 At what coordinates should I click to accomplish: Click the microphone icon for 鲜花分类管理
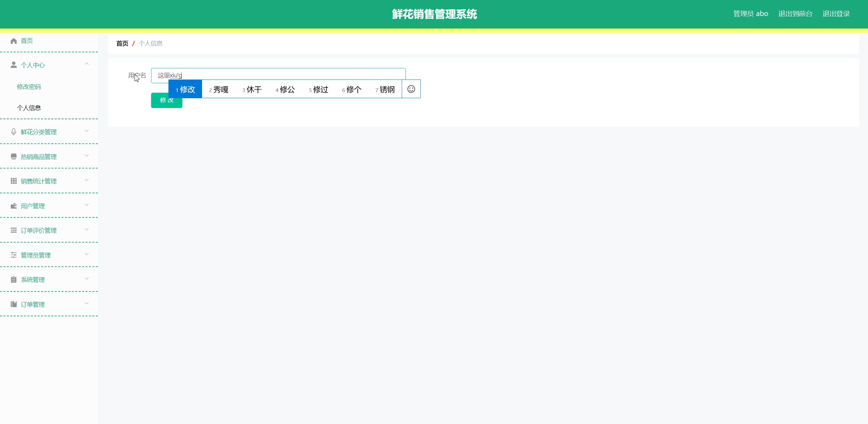coord(14,132)
